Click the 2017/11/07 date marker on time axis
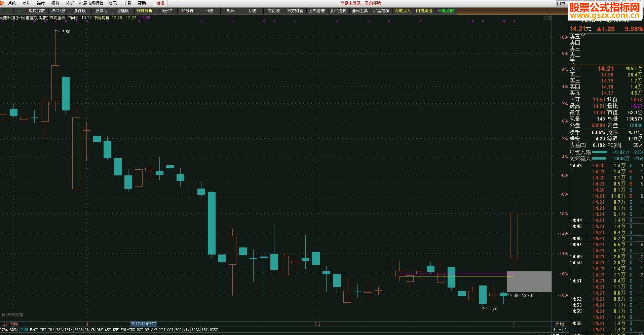Viewport: 644px width, 335px height. (x=144, y=324)
